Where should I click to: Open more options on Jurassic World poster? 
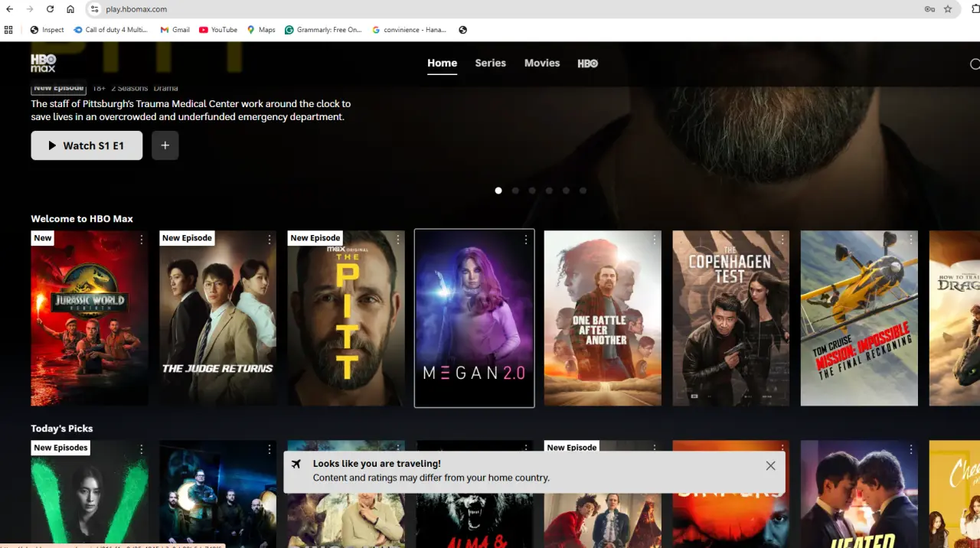[x=141, y=240]
